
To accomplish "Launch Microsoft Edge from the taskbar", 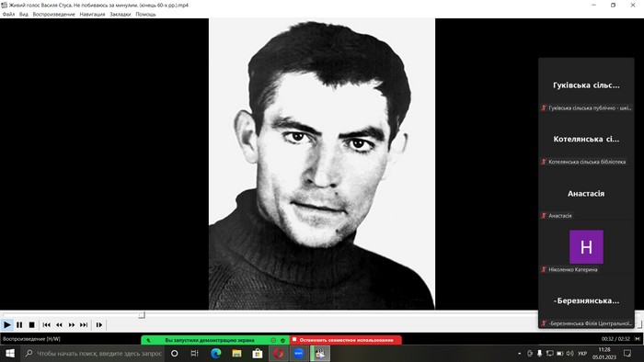I will [216, 353].
